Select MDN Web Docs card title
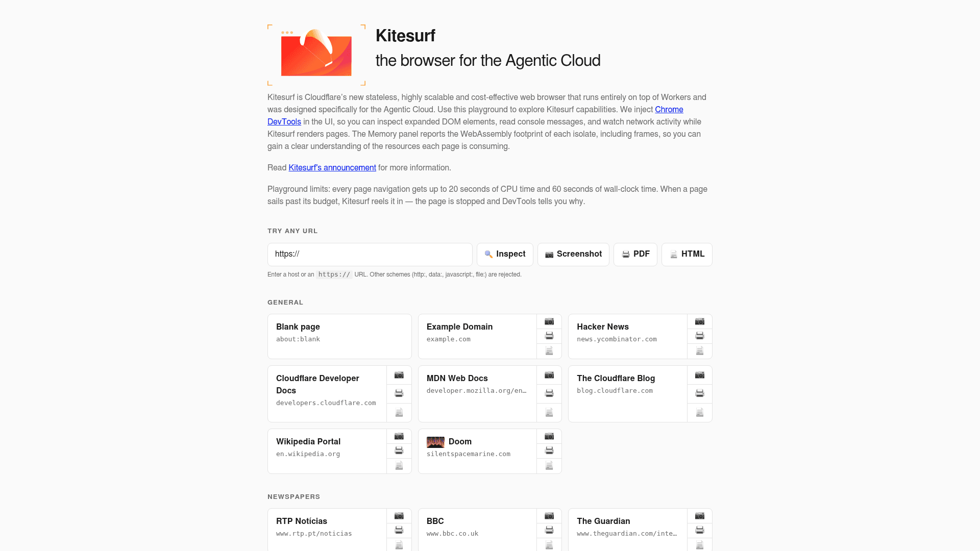980x551 pixels. tap(457, 378)
